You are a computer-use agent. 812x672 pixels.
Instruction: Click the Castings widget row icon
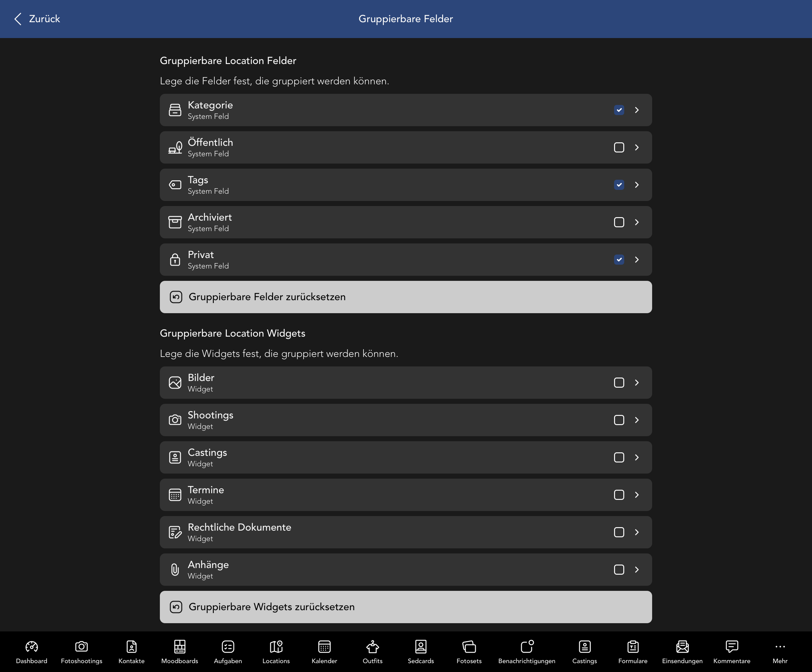(x=175, y=457)
